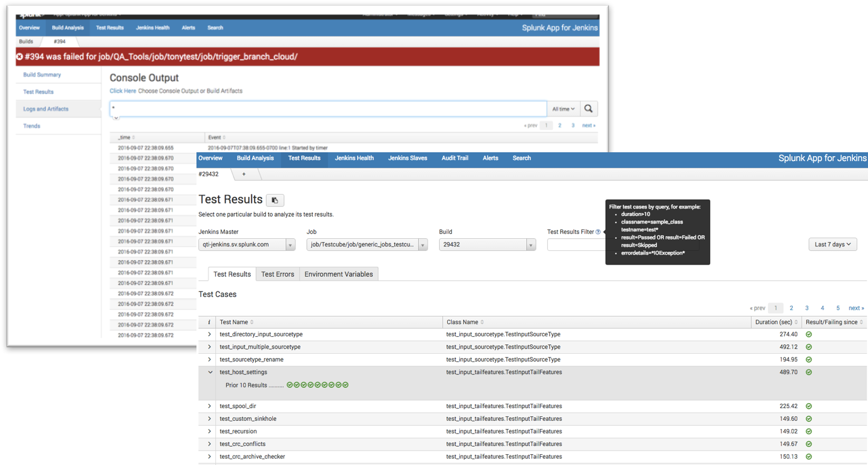868x465 pixels.
Task: Expand the test_input_multiple_sourcetype row
Action: pos(209,347)
